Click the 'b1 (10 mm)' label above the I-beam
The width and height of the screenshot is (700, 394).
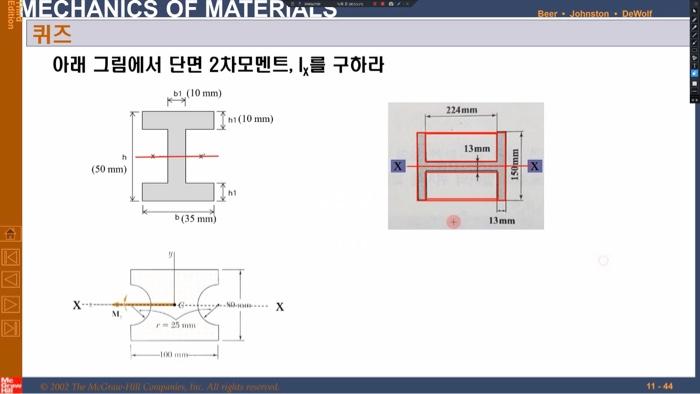197,93
